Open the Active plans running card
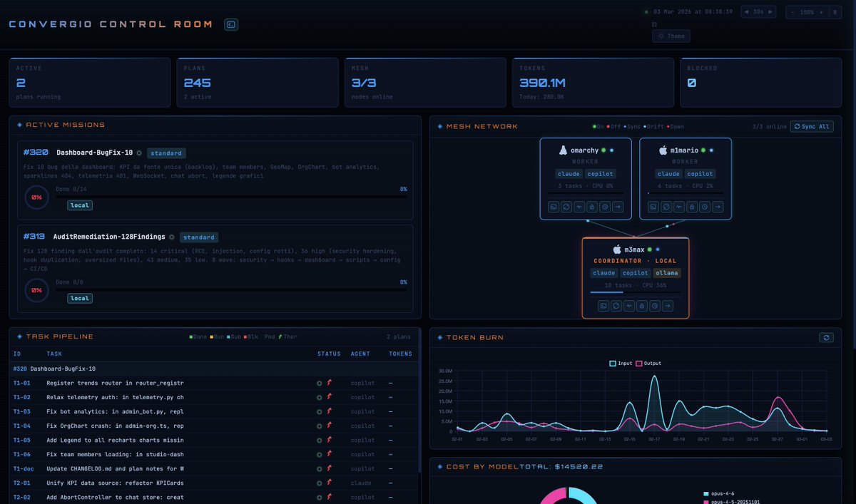856x504 pixels. pyautogui.click(x=90, y=83)
